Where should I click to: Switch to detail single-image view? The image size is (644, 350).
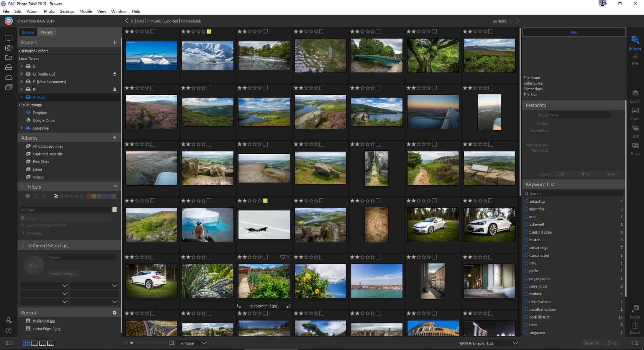34,343
